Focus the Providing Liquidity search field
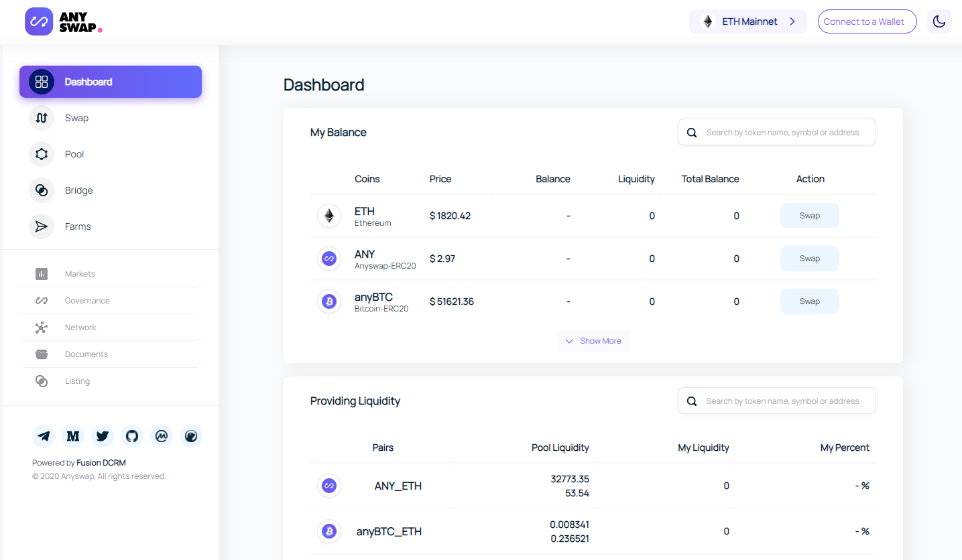Screen dimensions: 962x560 tap(777, 401)
